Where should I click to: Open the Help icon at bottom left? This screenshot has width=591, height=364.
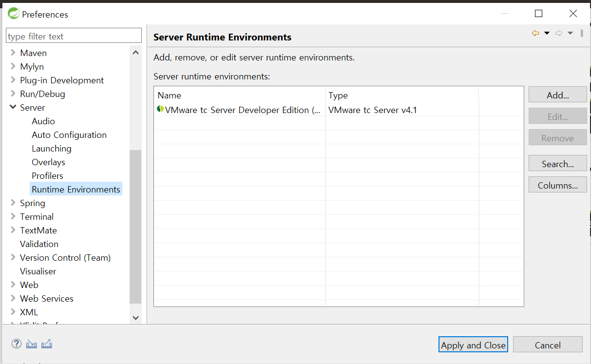tap(17, 344)
